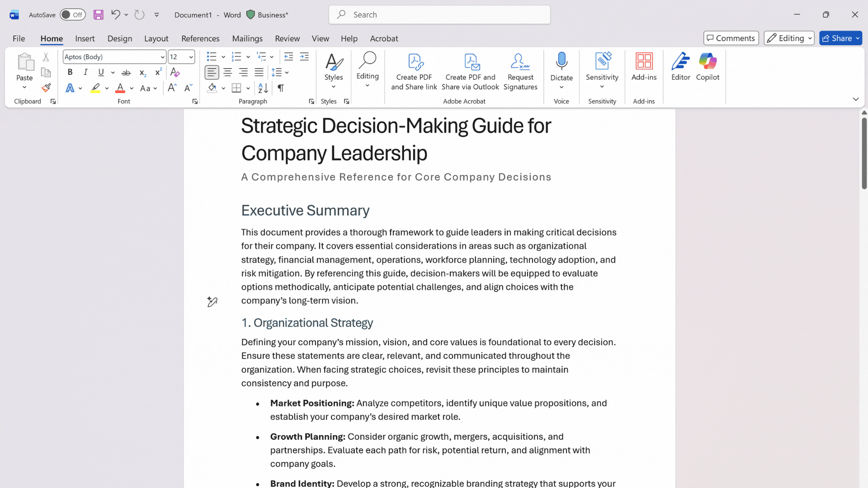Collapse the ribbon with the chevron
868x488 pixels.
point(855,99)
